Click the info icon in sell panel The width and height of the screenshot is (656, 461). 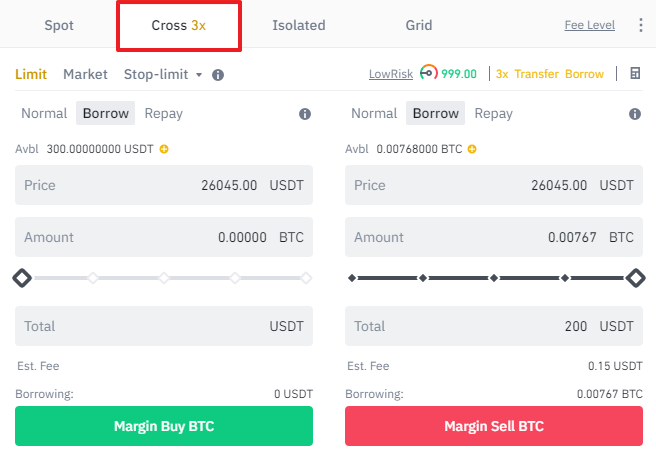tap(634, 114)
